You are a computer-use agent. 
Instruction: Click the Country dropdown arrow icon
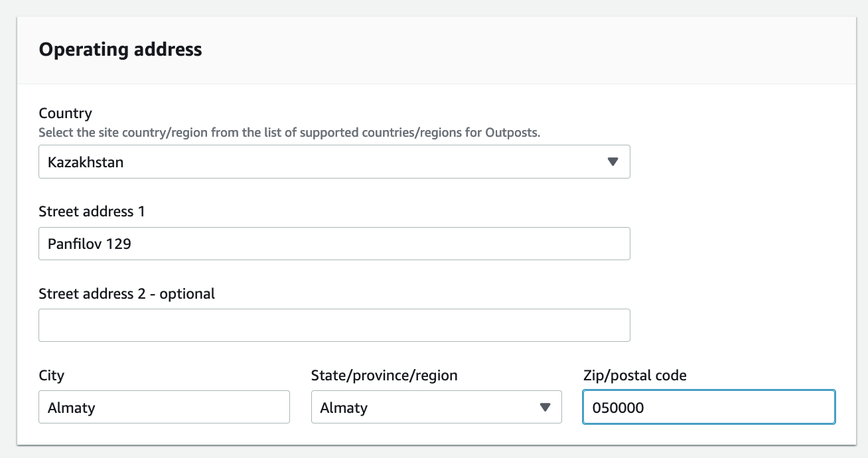coord(613,162)
